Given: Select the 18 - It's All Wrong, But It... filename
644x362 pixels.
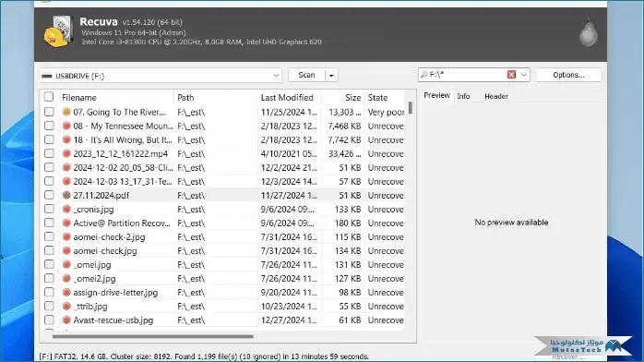Looking at the screenshot, I should [123, 139].
